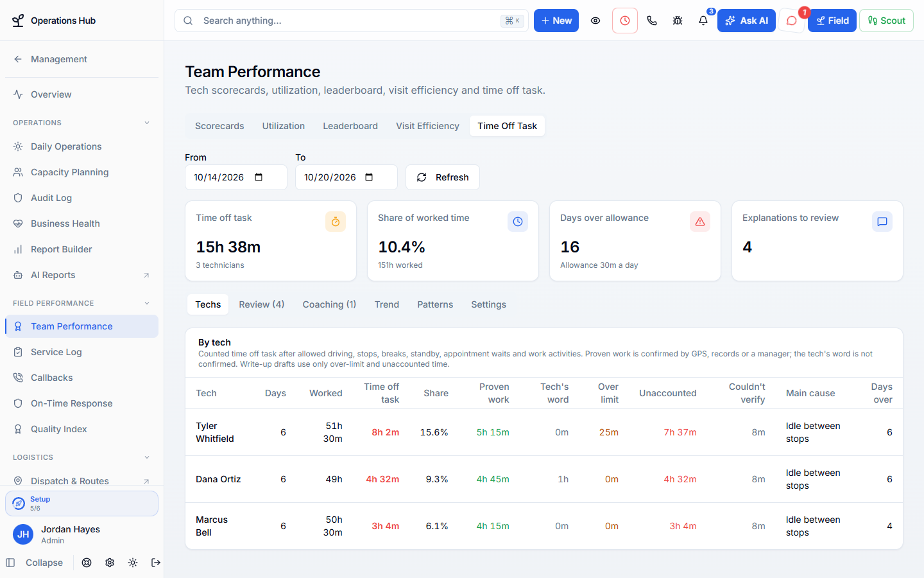Viewport: 924px width, 578px height.
Task: Open the To date calendar picker
Action: point(369,177)
